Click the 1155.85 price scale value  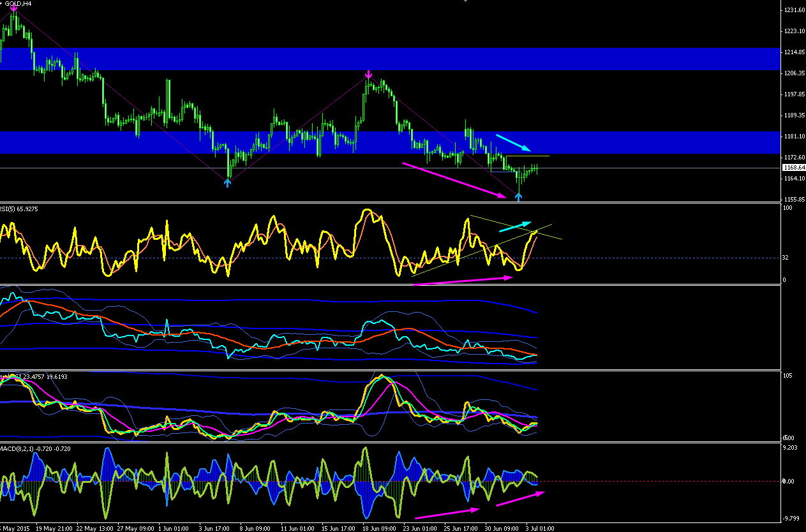pyautogui.click(x=795, y=200)
